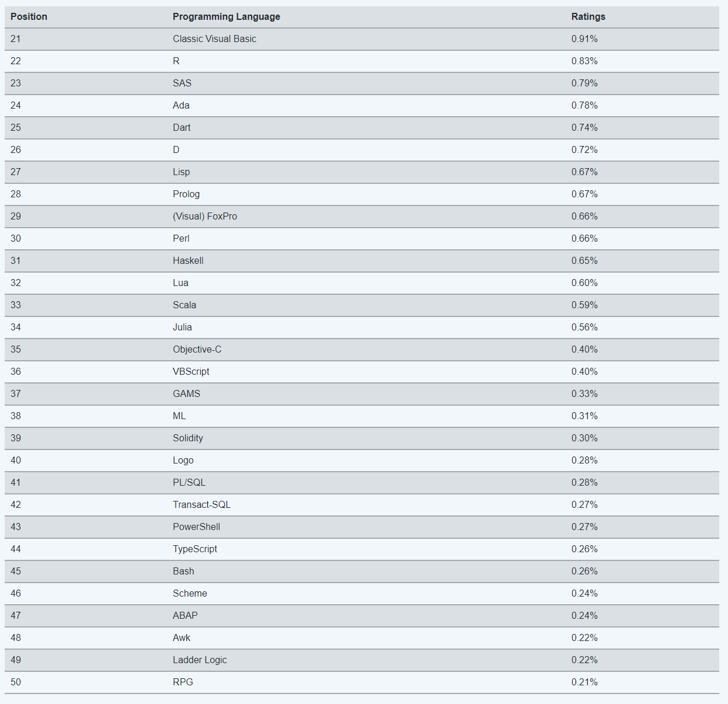Select the 0.56% rating for Julia
Viewport: 728px width, 704px height.
coord(584,327)
